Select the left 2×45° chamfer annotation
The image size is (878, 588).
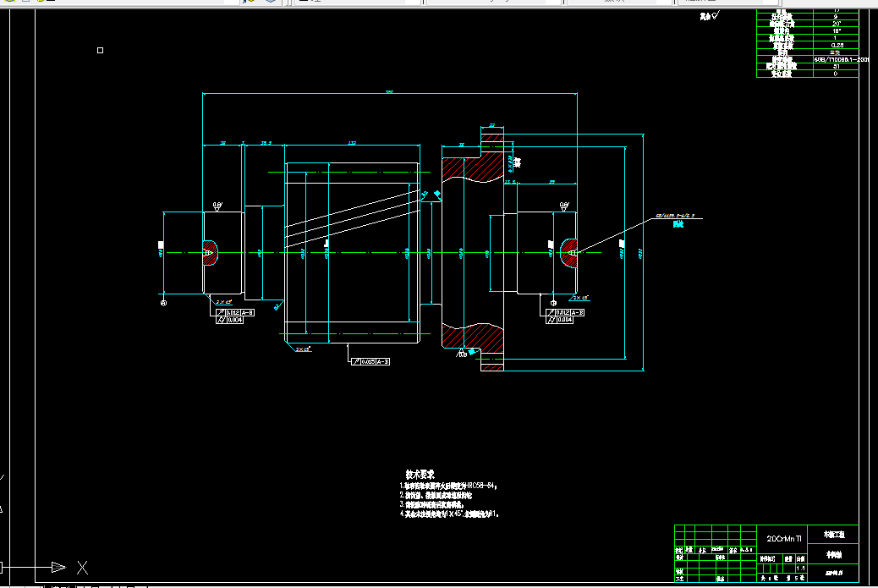point(224,302)
